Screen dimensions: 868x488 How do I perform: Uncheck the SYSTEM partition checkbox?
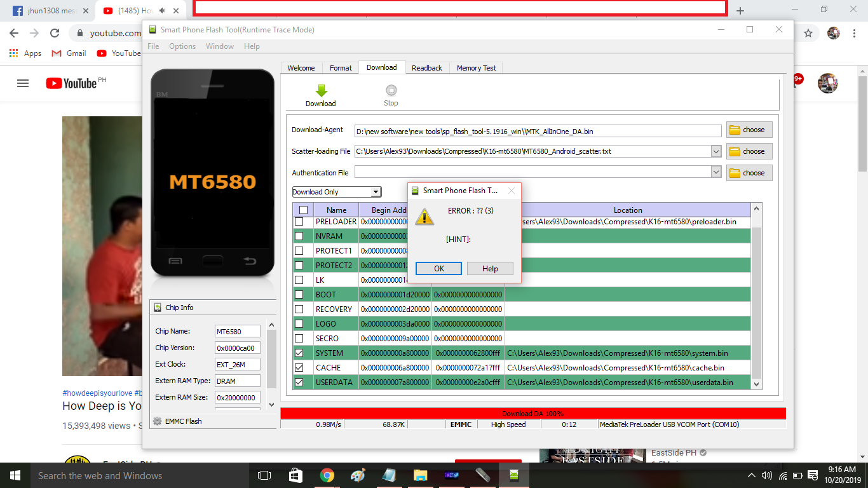pos(299,353)
